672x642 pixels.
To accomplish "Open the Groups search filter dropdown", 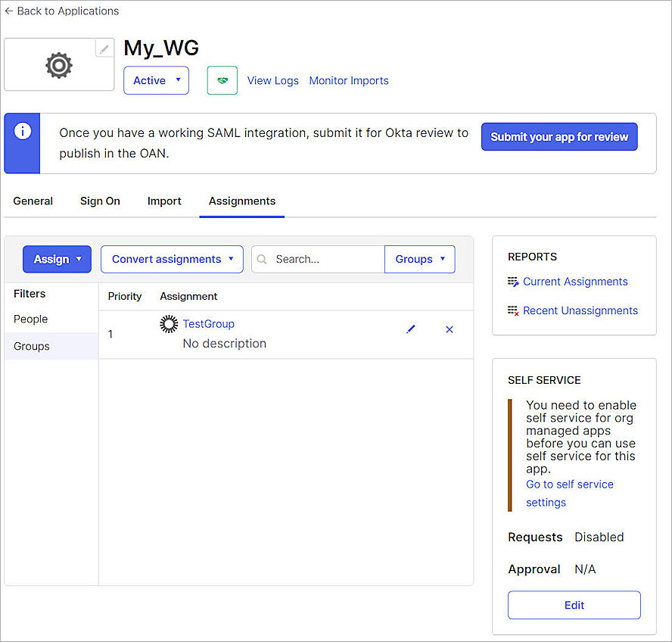I will coord(419,259).
